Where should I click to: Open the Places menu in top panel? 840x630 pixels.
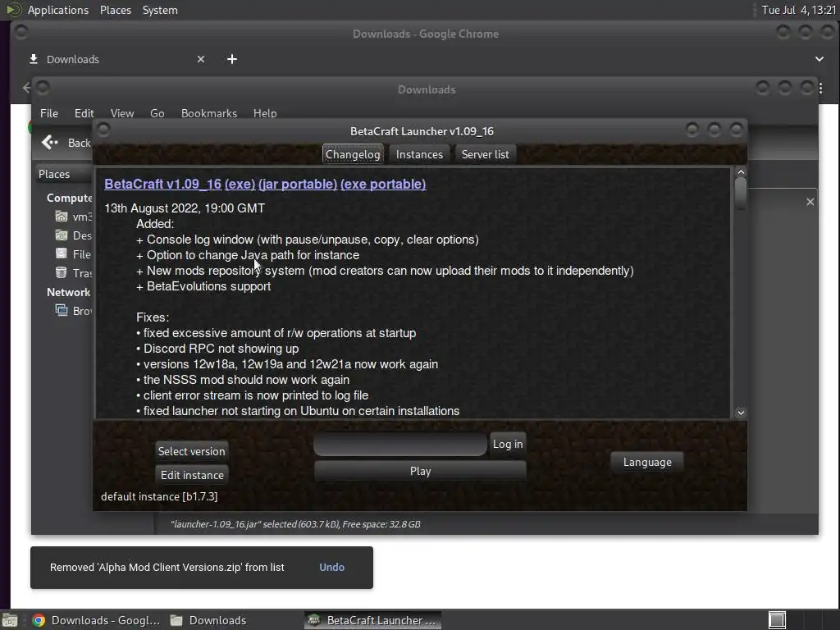click(116, 10)
